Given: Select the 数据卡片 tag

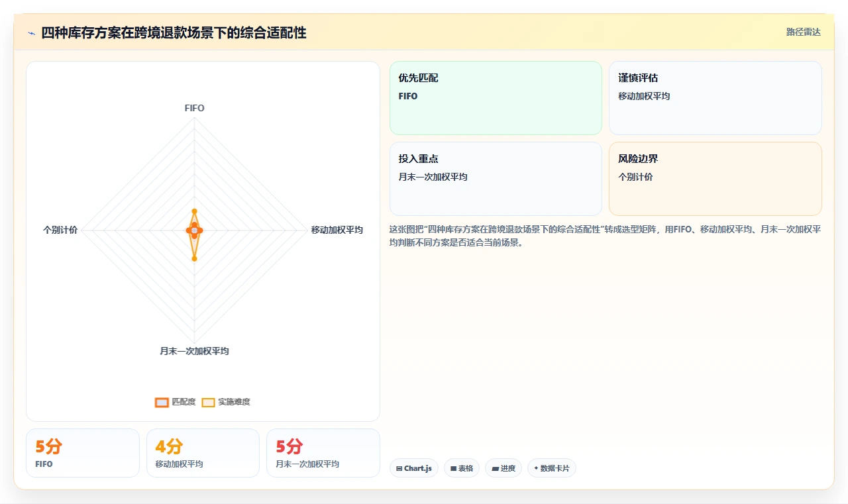Looking at the screenshot, I should pos(551,468).
